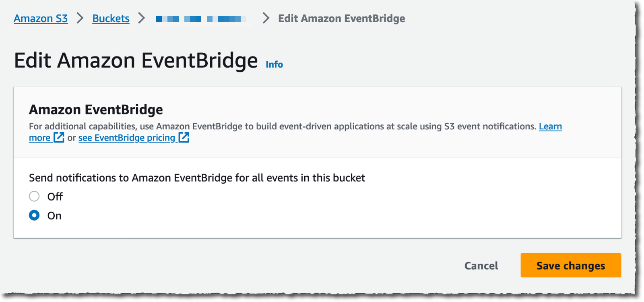
Task: Click the Save changes button
Action: coord(570,265)
